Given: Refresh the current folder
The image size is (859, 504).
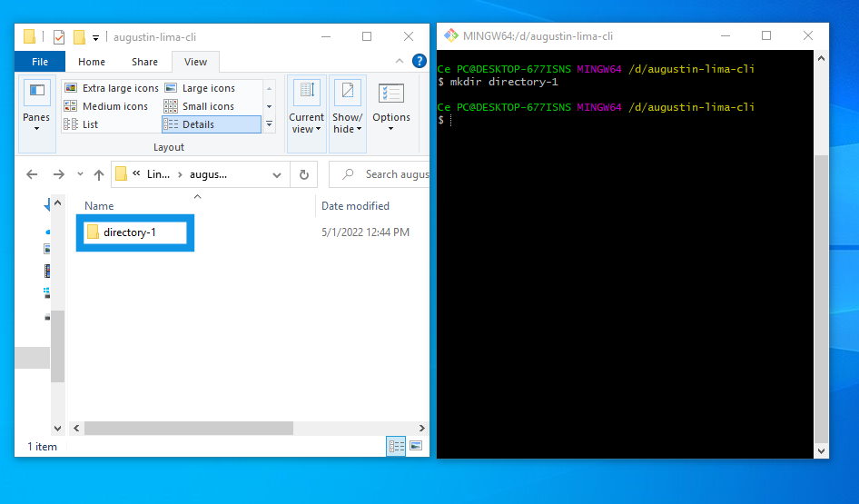Looking at the screenshot, I should pos(304,174).
